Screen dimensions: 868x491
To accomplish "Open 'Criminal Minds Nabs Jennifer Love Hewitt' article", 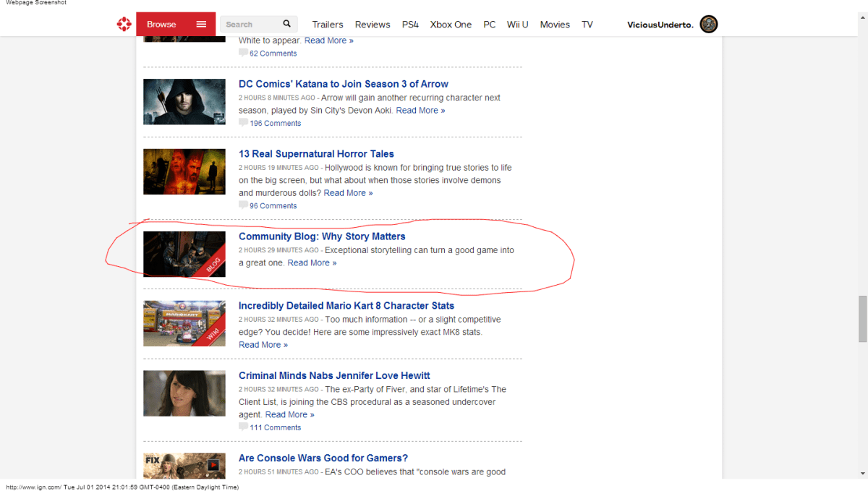I will [x=334, y=375].
